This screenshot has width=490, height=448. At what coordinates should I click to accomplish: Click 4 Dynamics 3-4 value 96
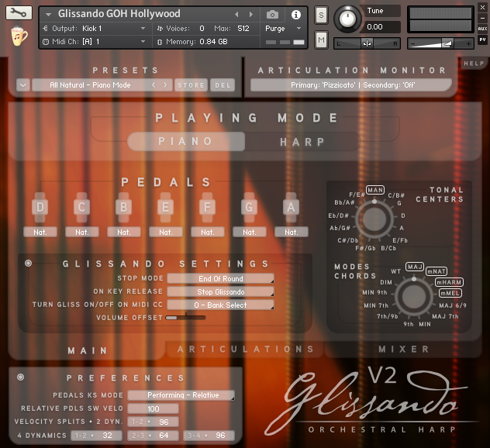coord(209,435)
